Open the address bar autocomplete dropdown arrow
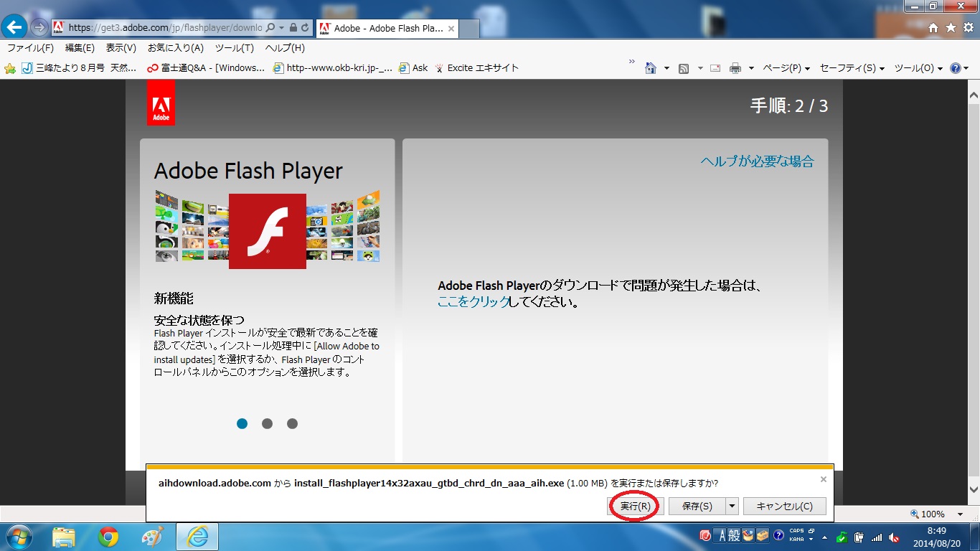Screen dimensions: 980x551 tap(281, 28)
